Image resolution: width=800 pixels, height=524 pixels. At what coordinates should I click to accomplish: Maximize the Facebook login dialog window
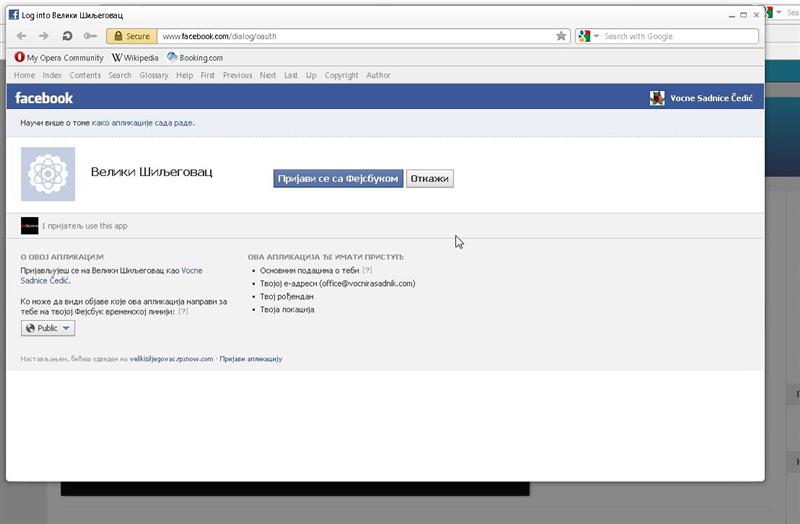click(744, 15)
